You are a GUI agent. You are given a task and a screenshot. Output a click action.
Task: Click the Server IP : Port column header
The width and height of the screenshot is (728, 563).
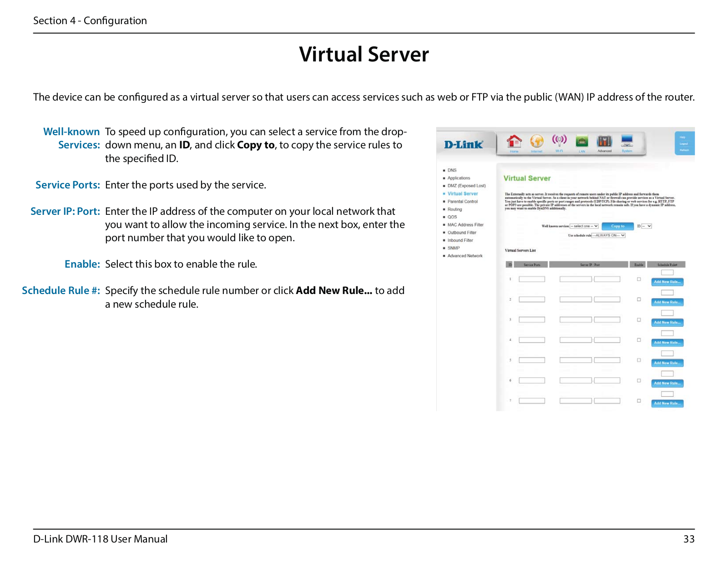589,264
